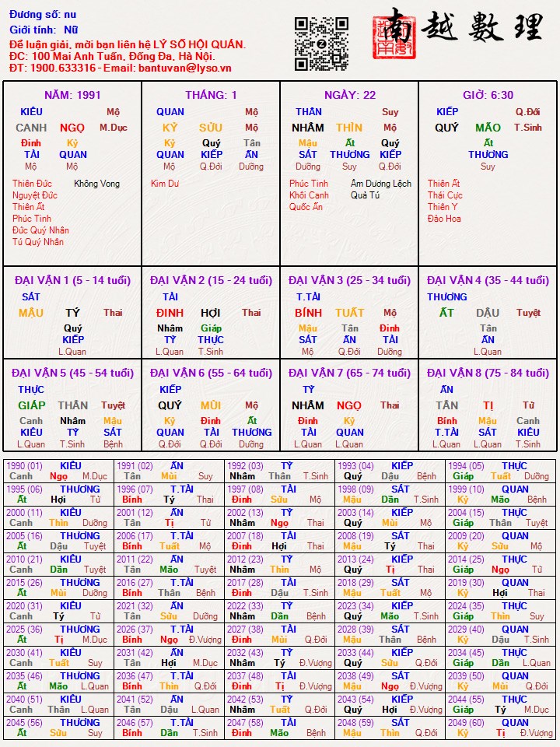Click the 2049 (60) year cell
Viewport: 560px width, 747px height.
pos(466,723)
